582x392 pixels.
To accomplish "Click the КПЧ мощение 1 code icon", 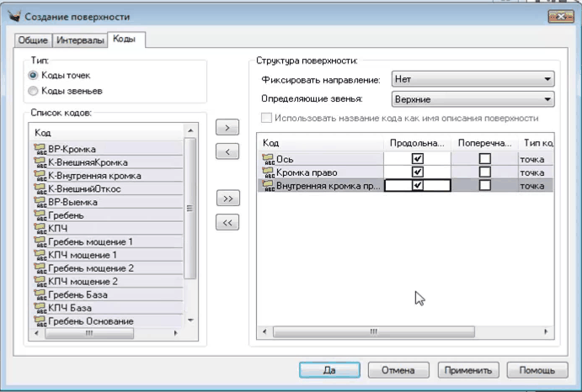I will coord(40,254).
